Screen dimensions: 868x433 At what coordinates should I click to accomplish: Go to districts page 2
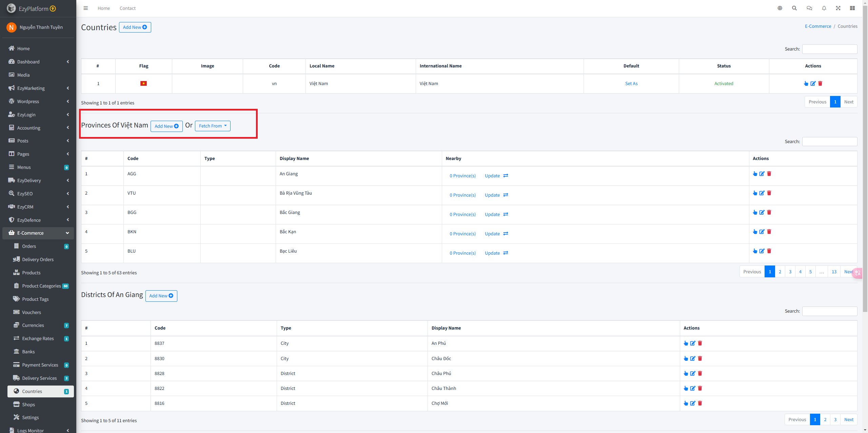click(x=825, y=419)
